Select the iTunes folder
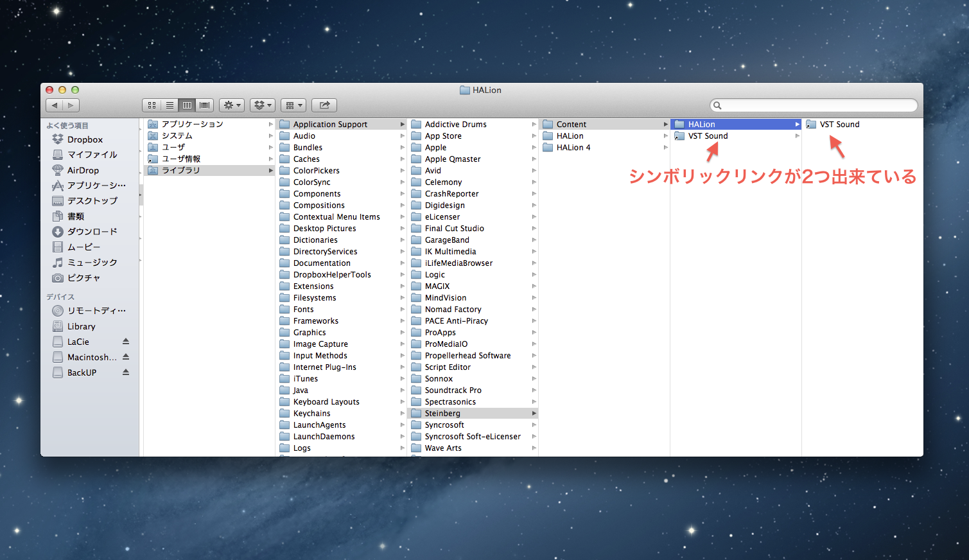This screenshot has width=969, height=560. click(341, 378)
